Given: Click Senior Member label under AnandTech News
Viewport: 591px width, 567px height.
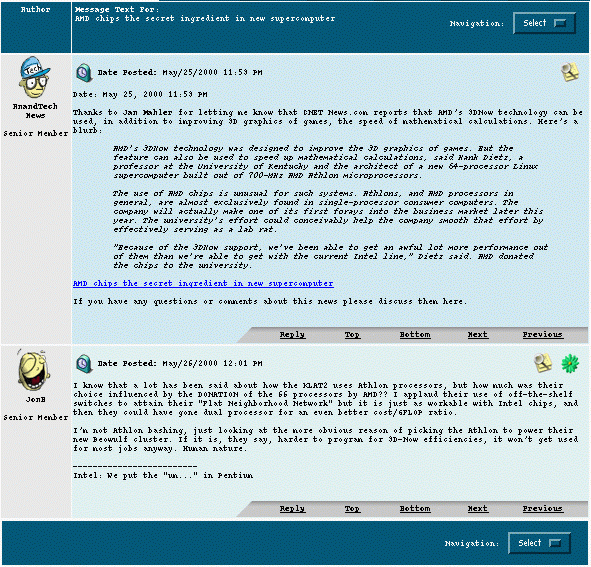Looking at the screenshot, I should coord(35,133).
